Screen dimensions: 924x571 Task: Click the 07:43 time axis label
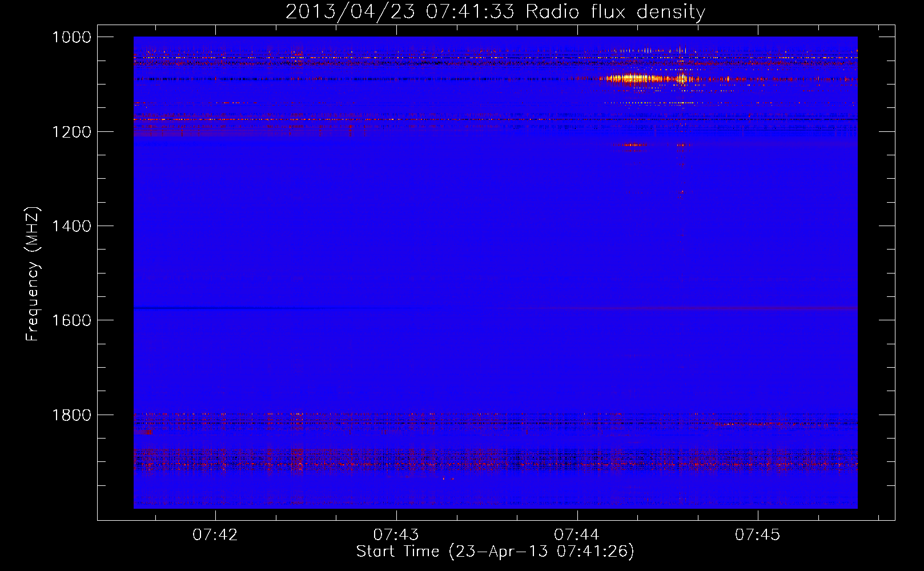point(396,535)
